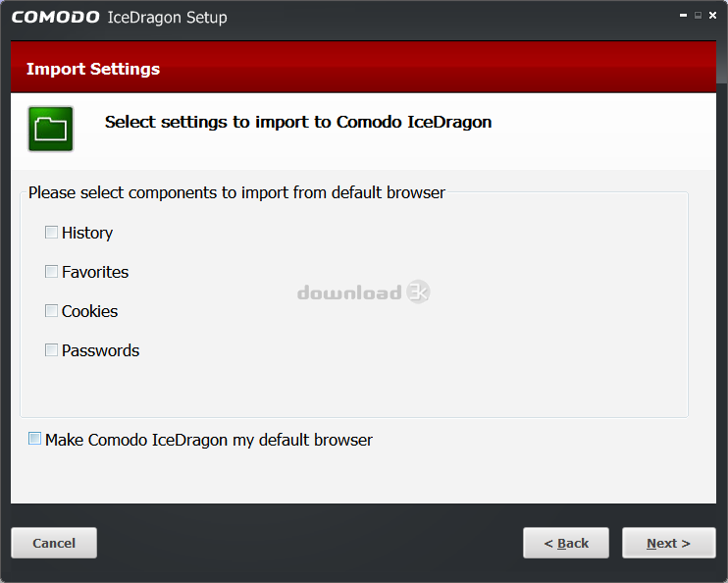The width and height of the screenshot is (728, 583).
Task: Click the green folder icon
Action: click(51, 129)
